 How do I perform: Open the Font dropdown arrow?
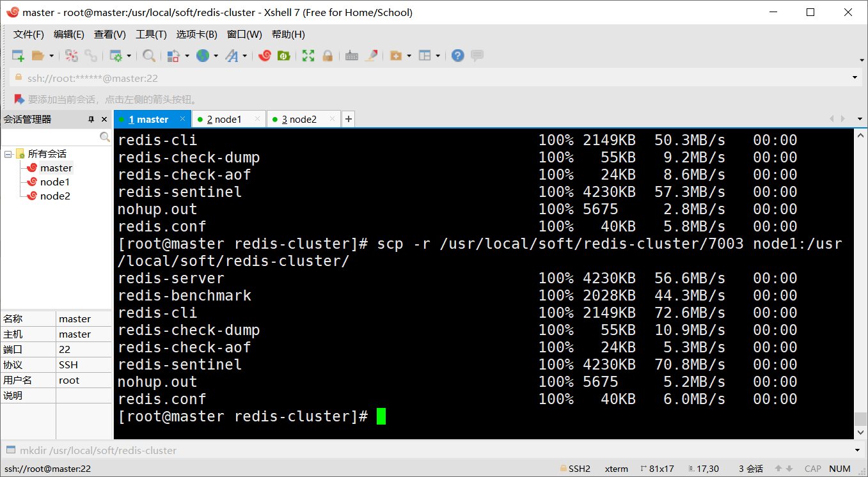coord(244,56)
